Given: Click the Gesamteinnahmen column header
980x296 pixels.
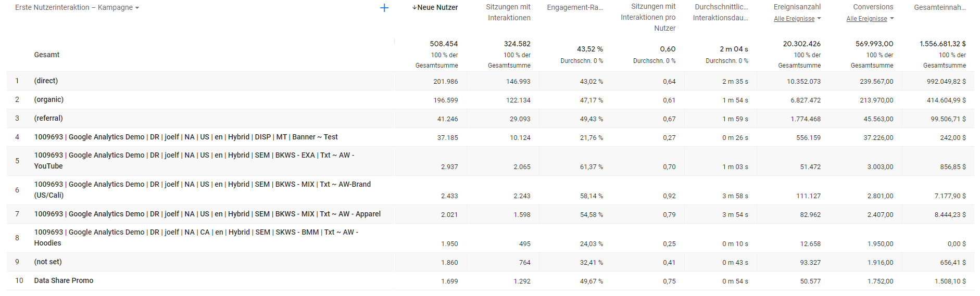Looking at the screenshot, I should [939, 7].
